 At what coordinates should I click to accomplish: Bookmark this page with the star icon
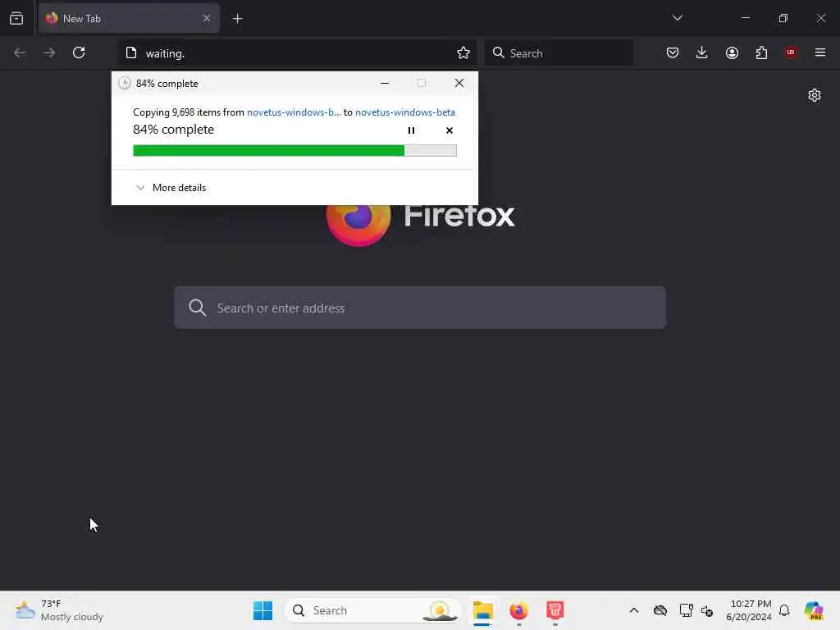tap(463, 52)
